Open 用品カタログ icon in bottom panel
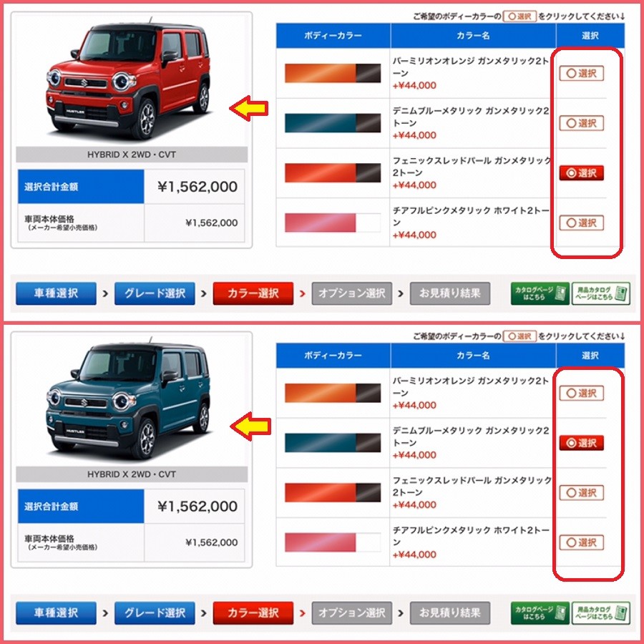Screen dimensions: 644x644 coord(600,613)
